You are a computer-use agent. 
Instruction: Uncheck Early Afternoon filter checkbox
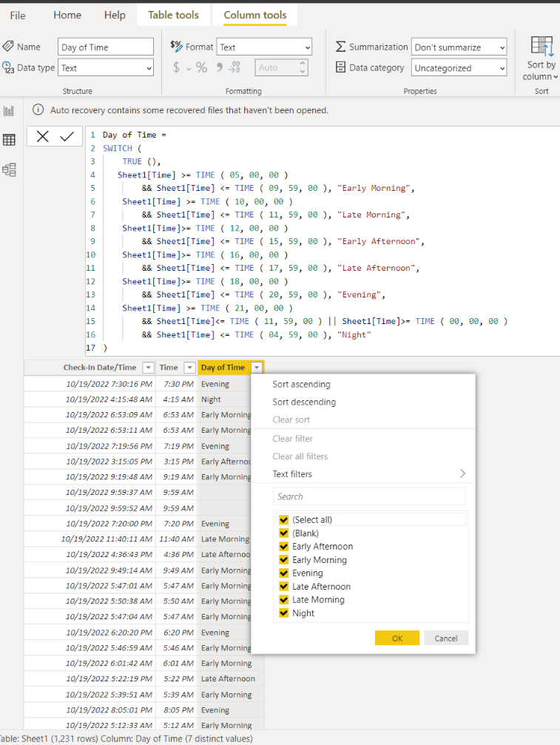click(x=284, y=547)
